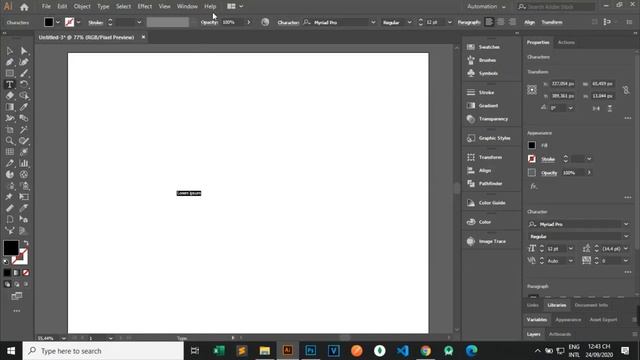Viewport: 640px width, 360px height.
Task: Click fill color swatch in control bar
Action: click(49, 22)
